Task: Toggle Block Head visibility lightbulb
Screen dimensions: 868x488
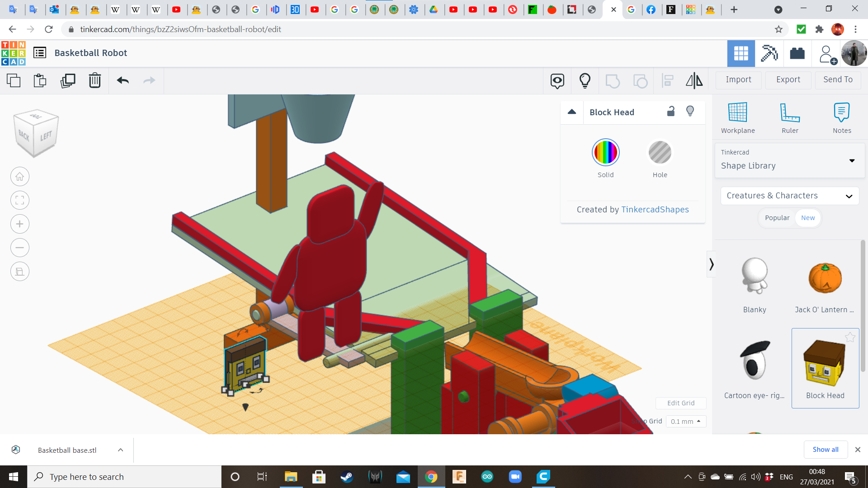Action: coord(690,112)
